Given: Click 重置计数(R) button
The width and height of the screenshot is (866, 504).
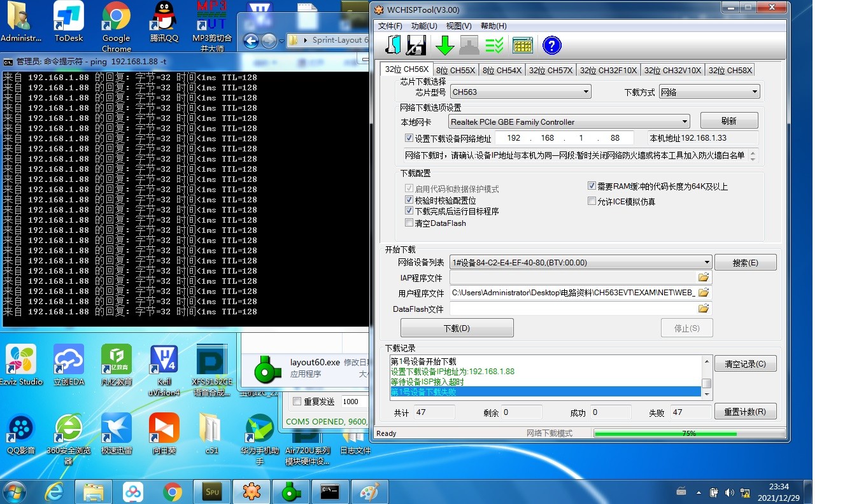Looking at the screenshot, I should pyautogui.click(x=746, y=411).
